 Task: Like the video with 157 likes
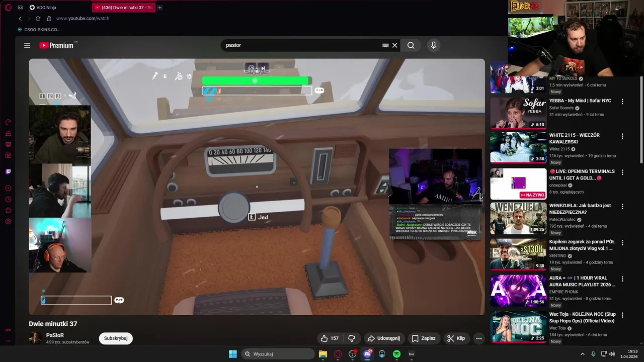[x=330, y=338]
